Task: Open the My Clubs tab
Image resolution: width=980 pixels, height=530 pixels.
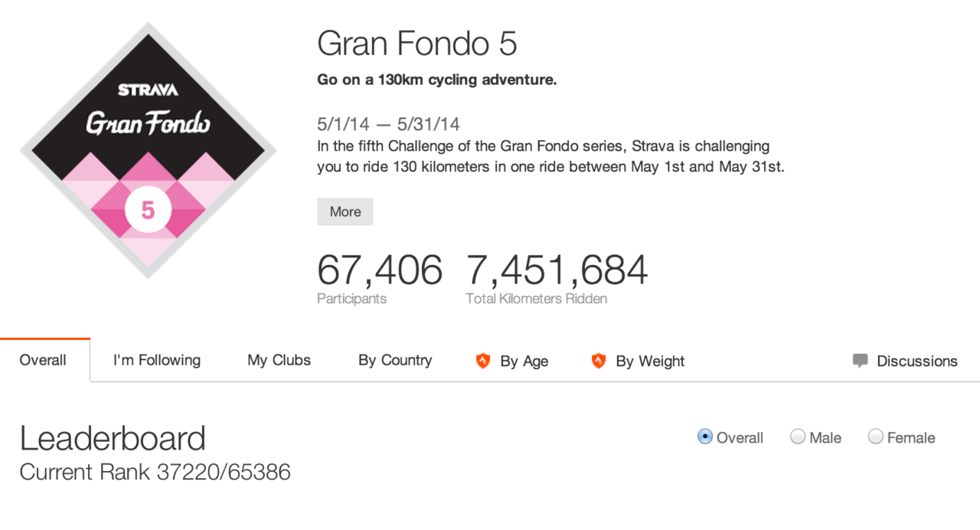Action: 279,360
